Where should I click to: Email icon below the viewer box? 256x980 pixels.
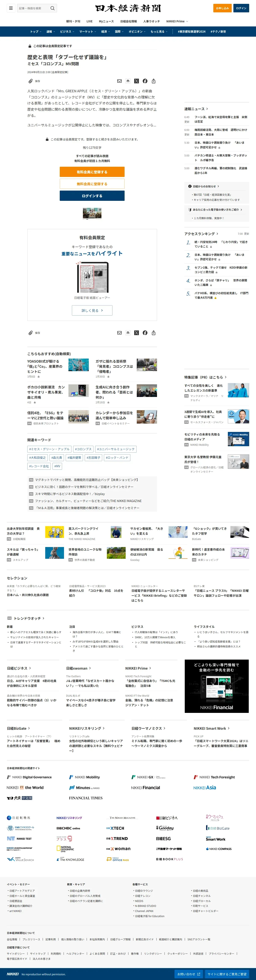(119, 333)
